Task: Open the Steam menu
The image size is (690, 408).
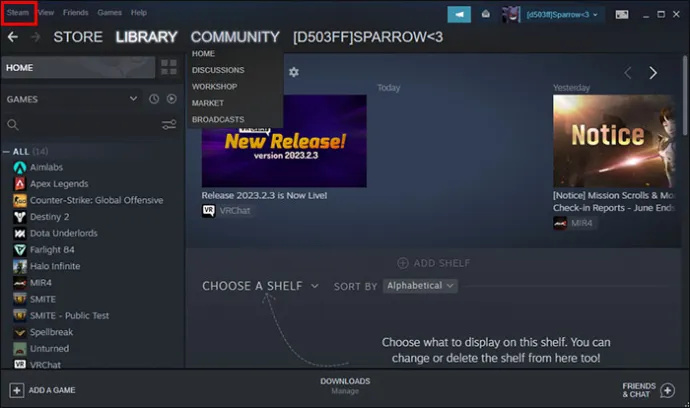Action: point(18,13)
